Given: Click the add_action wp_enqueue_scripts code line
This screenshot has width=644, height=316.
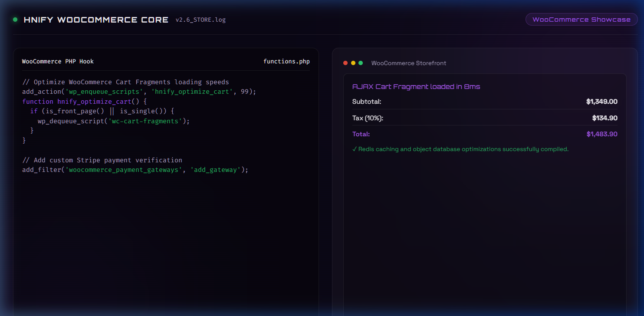Looking at the screenshot, I should (139, 92).
